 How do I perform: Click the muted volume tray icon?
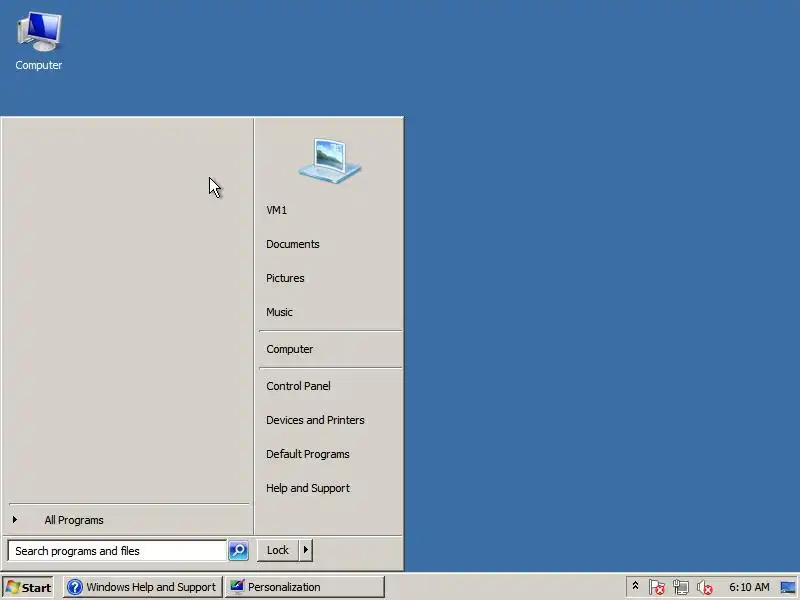pyautogui.click(x=705, y=587)
